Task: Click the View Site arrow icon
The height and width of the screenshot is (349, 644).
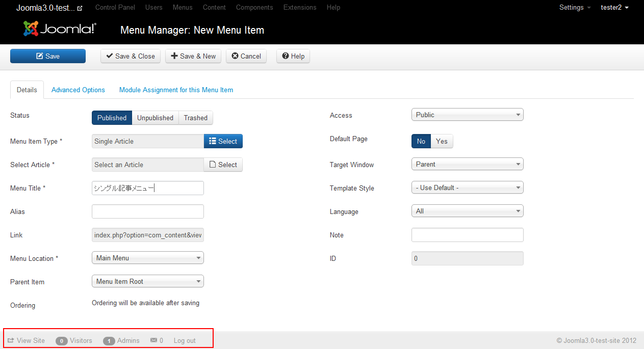Action: tap(11, 340)
